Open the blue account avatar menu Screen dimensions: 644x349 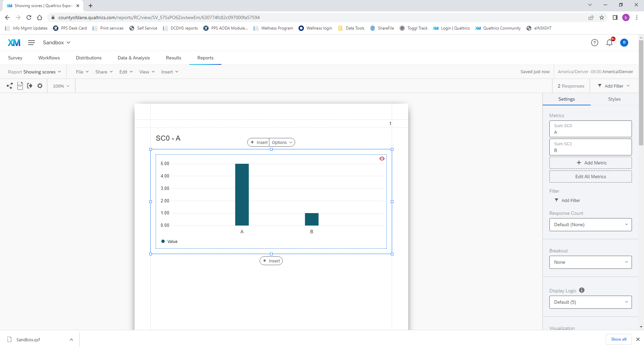[x=624, y=43]
